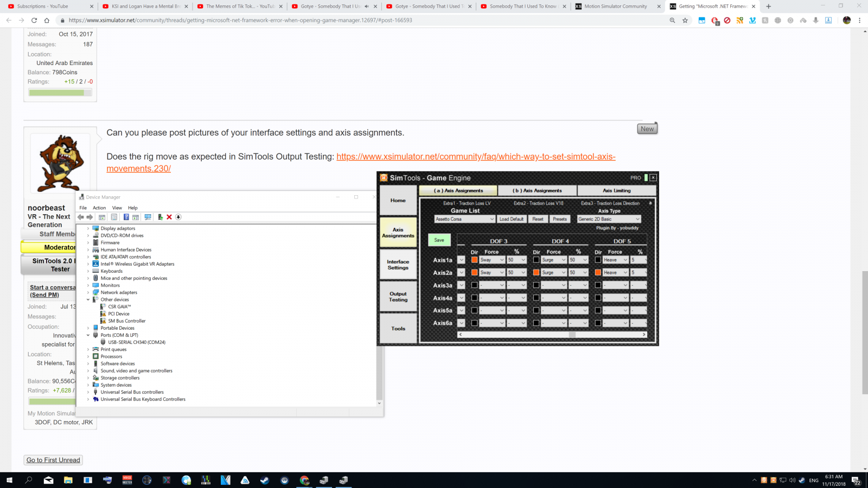Open Axis2a DOF 5 Force dropdown (Heave)
868x488 pixels.
point(616,272)
